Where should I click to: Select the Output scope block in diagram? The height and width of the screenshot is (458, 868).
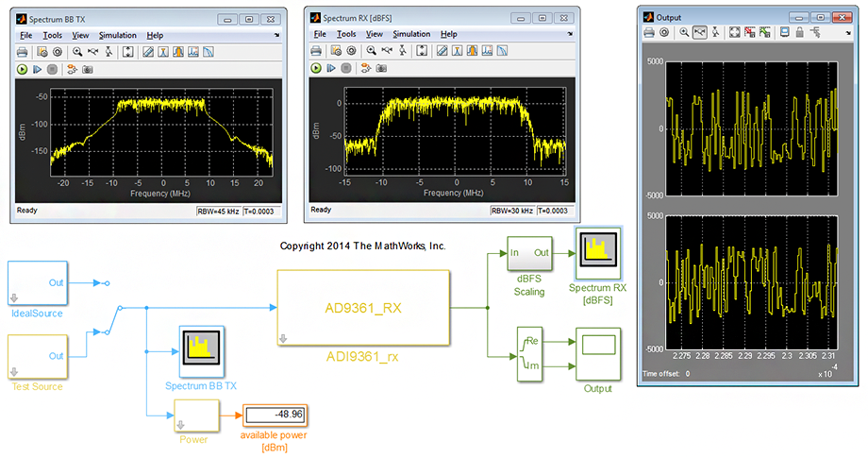(598, 354)
